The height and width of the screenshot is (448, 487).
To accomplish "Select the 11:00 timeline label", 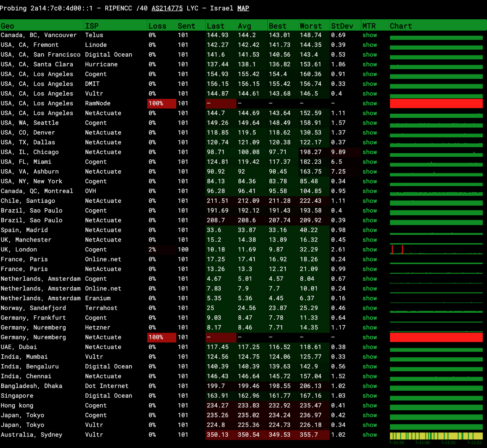I will [424, 443].
